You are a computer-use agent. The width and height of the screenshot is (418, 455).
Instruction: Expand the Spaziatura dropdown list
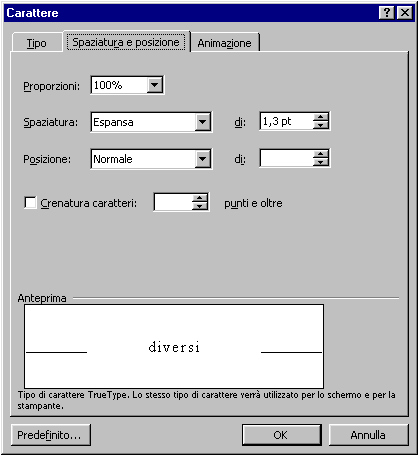coord(203,122)
